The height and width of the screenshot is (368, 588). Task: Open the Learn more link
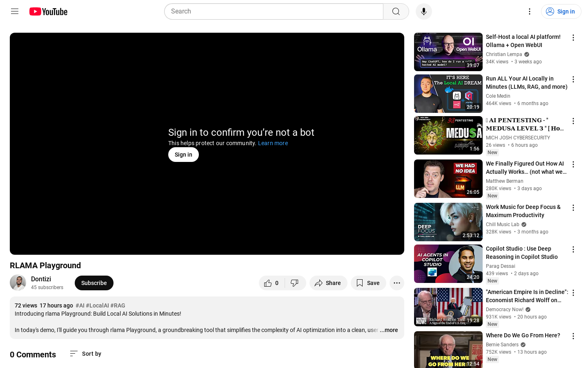click(x=273, y=143)
